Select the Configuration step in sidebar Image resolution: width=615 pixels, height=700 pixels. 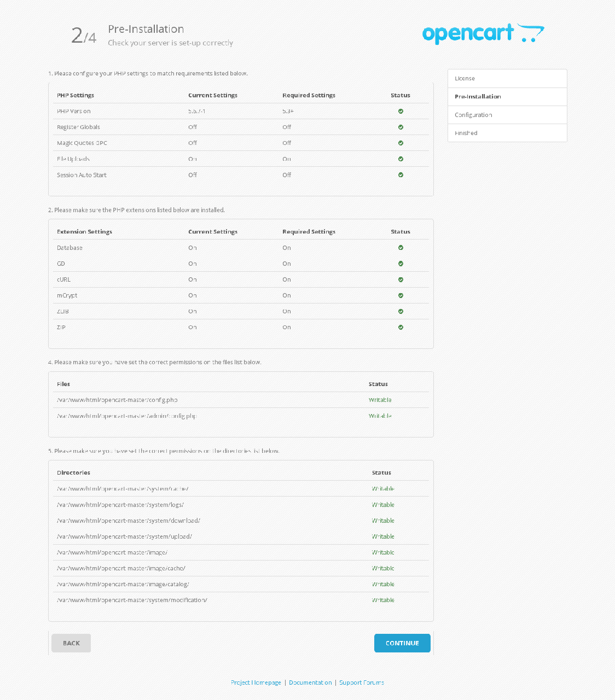pos(507,115)
